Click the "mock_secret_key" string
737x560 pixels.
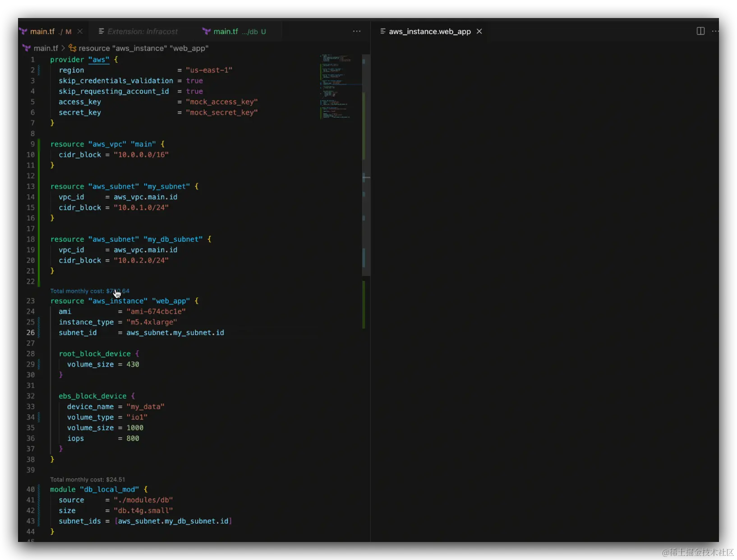click(x=222, y=113)
